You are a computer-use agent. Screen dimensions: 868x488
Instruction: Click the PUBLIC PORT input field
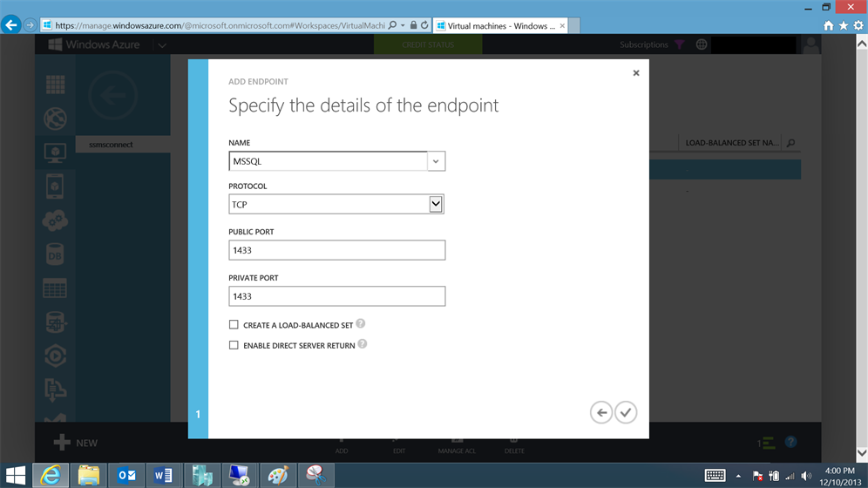[x=336, y=250]
